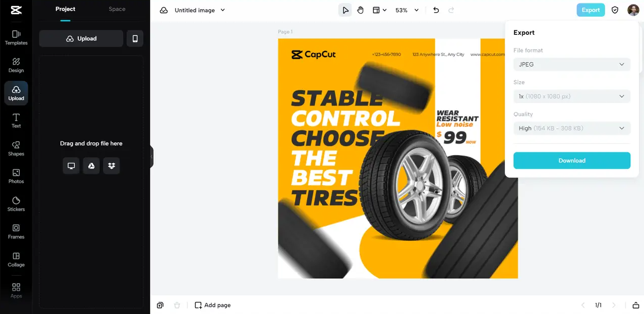644x314 pixels.
Task: Select the hand pan tool
Action: click(x=360, y=10)
